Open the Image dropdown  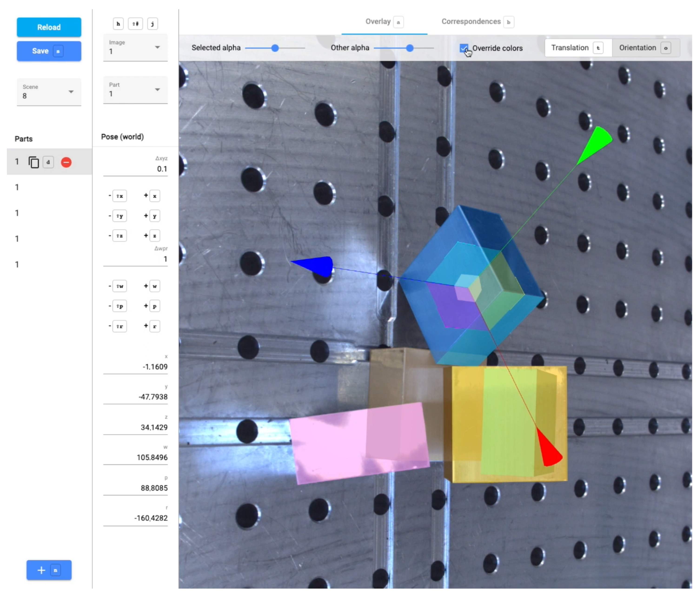135,47
